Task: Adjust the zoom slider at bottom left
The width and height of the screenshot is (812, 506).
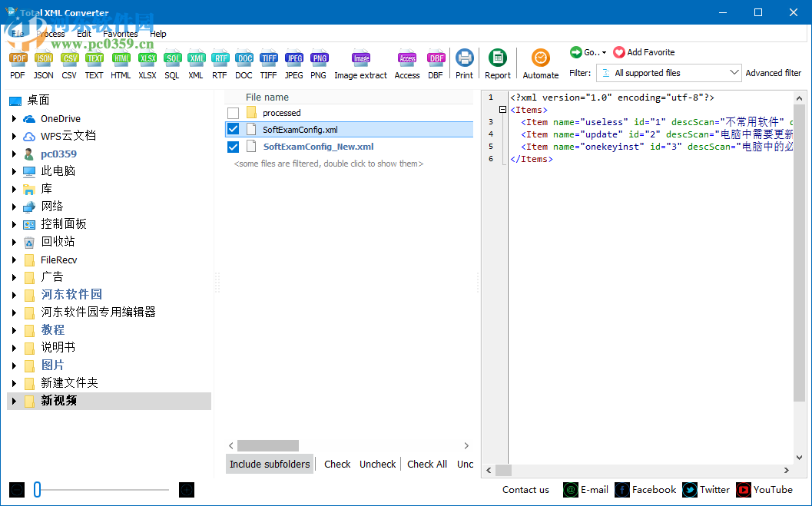Action: coord(37,489)
